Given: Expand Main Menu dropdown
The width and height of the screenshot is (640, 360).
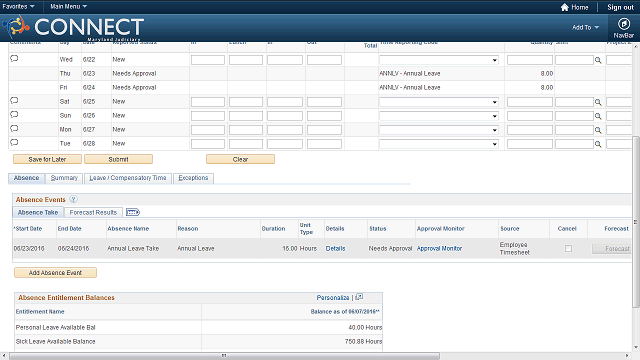Looking at the screenshot, I should (68, 7).
